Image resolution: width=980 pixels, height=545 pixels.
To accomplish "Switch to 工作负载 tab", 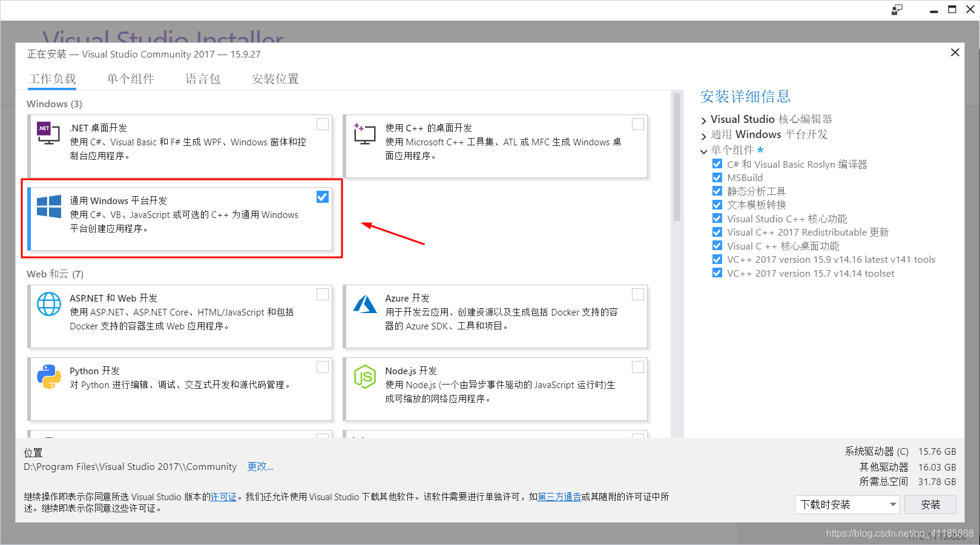I will (53, 79).
